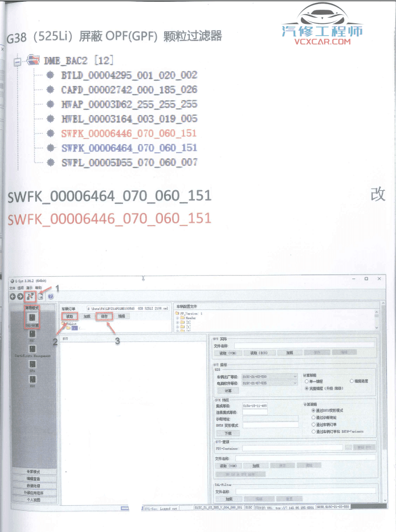Select tree row BTLD_00004295_001_020_002

coord(129,75)
